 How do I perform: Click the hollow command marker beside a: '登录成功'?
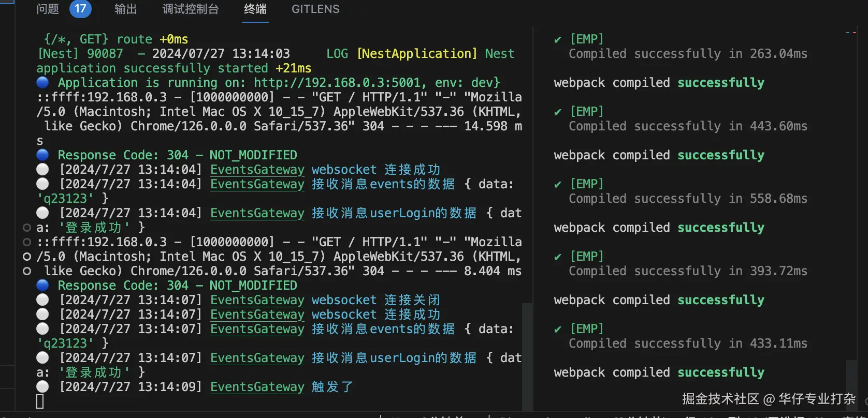27,228
